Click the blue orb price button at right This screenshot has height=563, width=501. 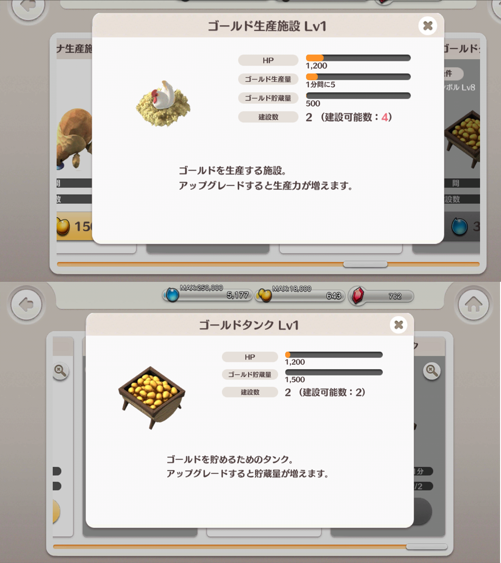click(x=462, y=227)
